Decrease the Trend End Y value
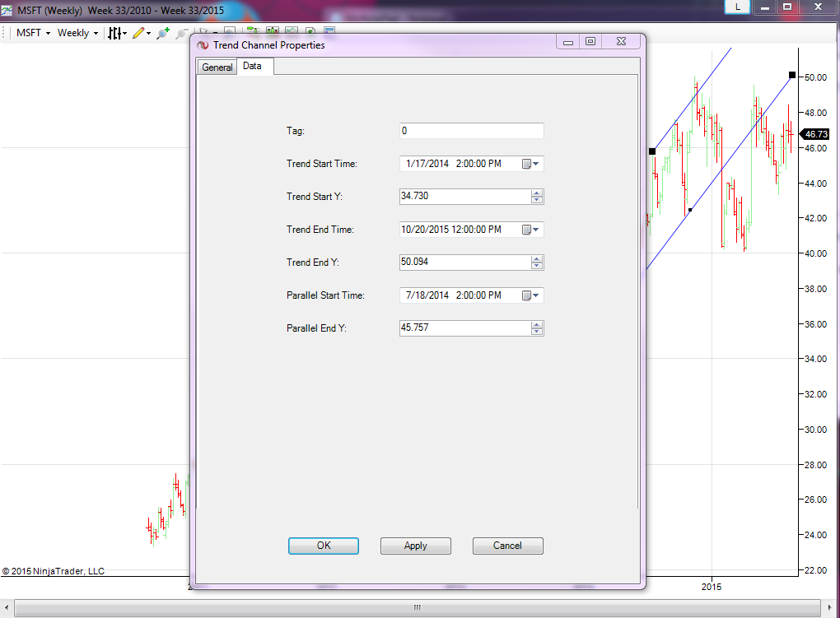 tap(537, 266)
